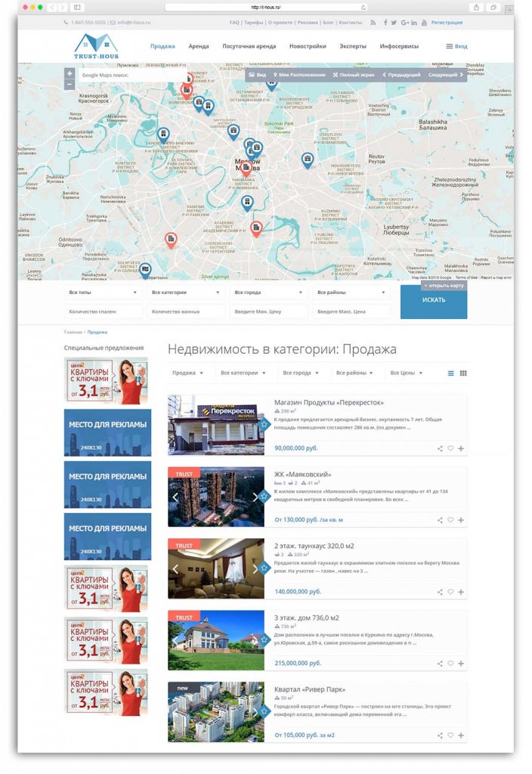
Task: Click the Вид button on map toolbar
Action: 258,75
